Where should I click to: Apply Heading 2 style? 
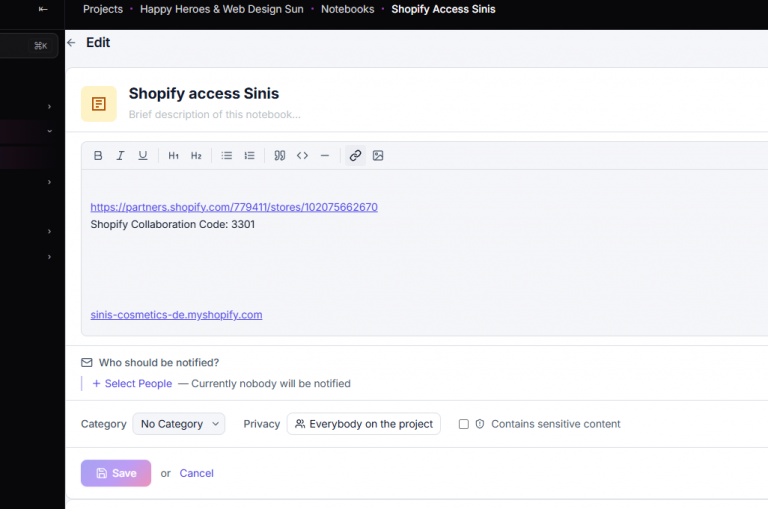tap(196, 156)
